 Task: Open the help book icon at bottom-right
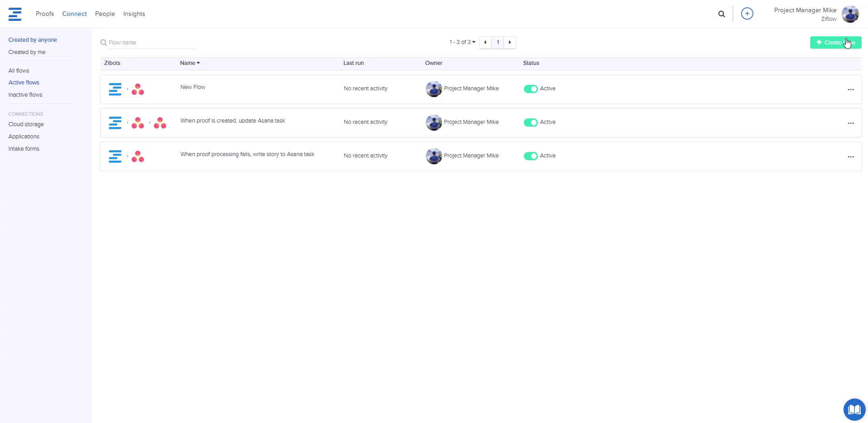tap(854, 409)
